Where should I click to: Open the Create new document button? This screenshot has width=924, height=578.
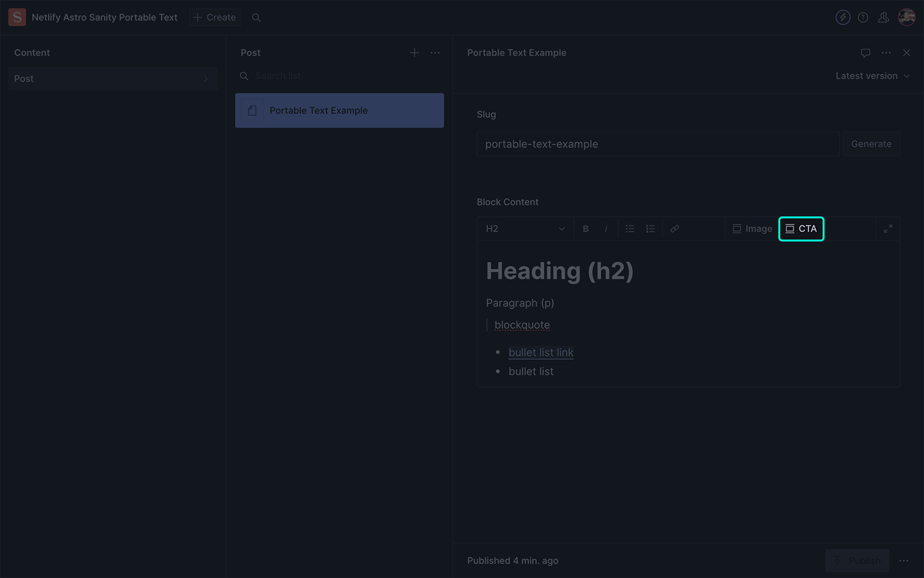click(x=215, y=17)
